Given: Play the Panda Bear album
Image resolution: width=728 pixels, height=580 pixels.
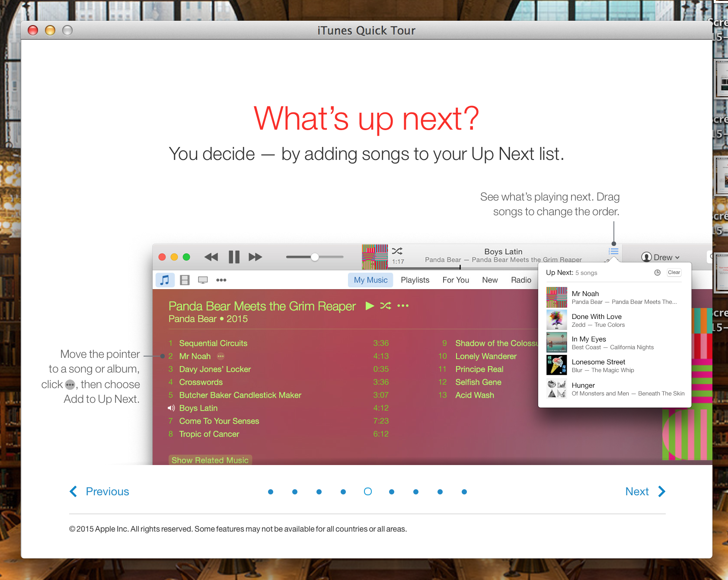Looking at the screenshot, I should pyautogui.click(x=370, y=306).
